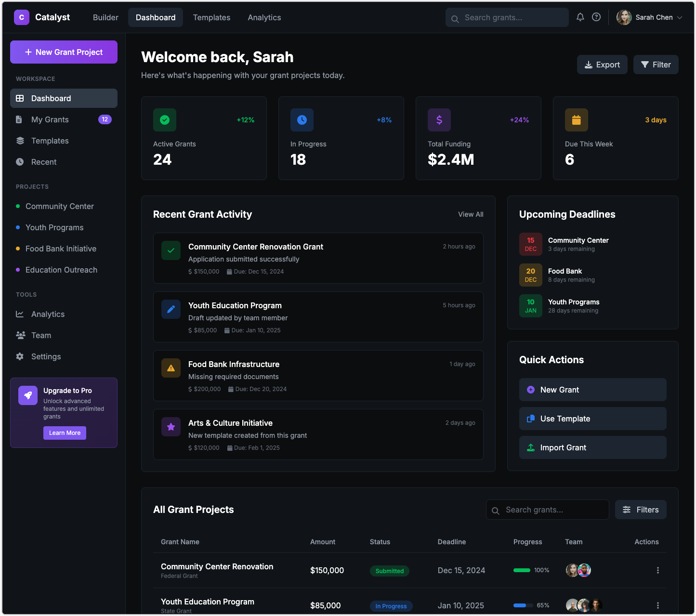
Task: Open actions menu for Community Center Renovation row
Action: 657,570
